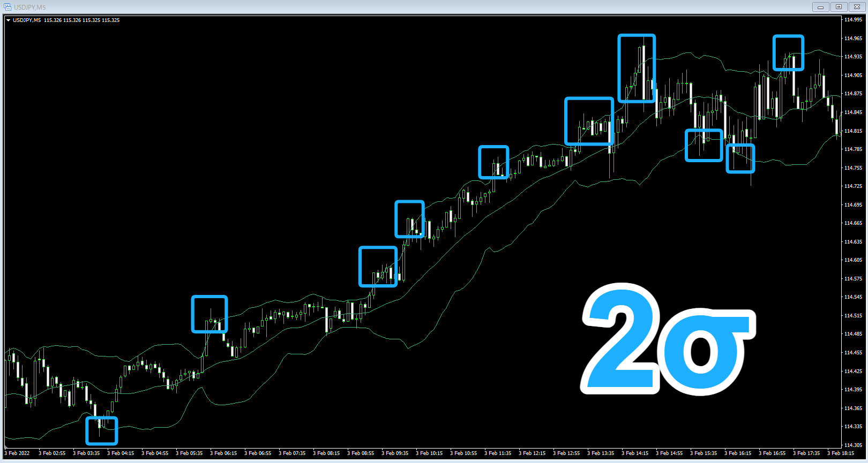Click the 3 Feb 10:55 time label

tap(463, 453)
